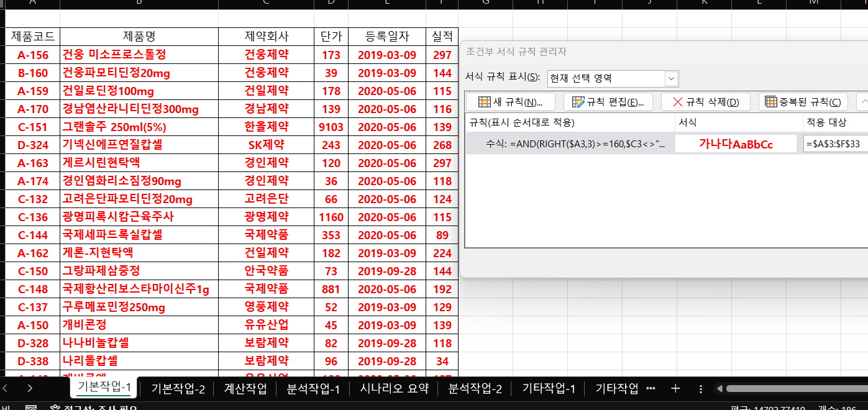Open the 시나리오 요약 sheet tab
This screenshot has width=868, height=410.
pyautogui.click(x=395, y=388)
